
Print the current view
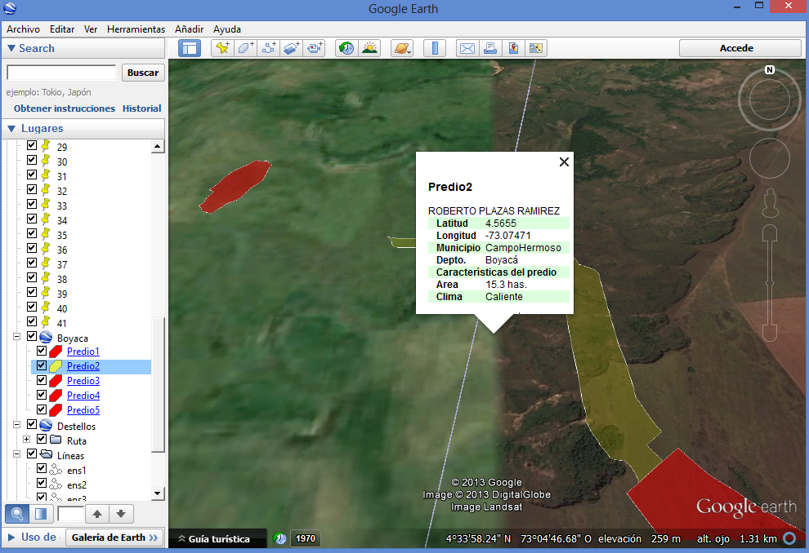click(490, 48)
